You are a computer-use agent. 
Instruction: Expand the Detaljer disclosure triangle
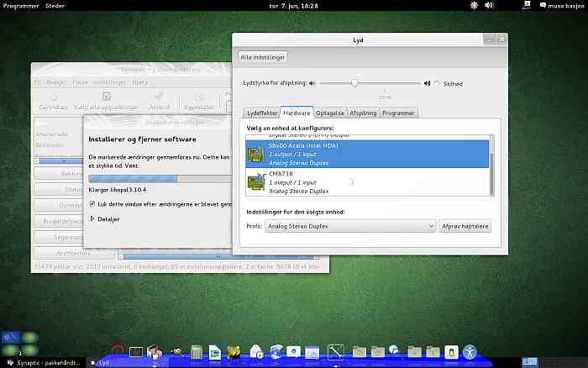click(92, 218)
